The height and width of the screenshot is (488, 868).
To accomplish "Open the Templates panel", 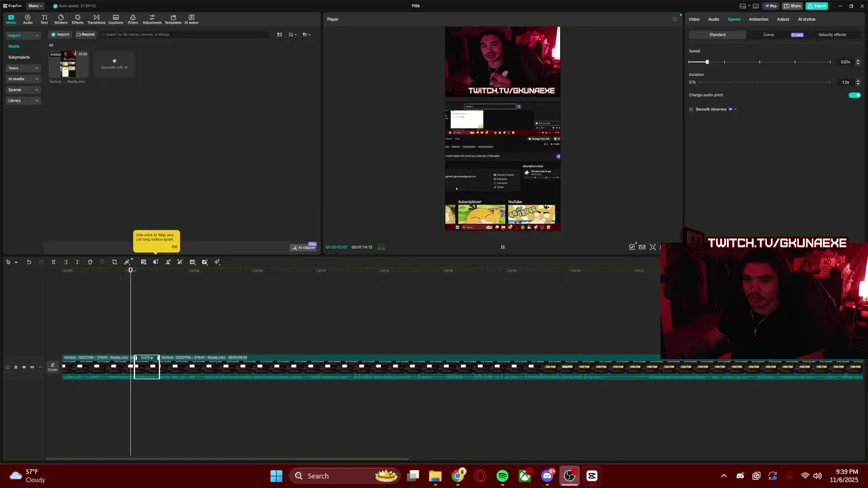I will (173, 19).
